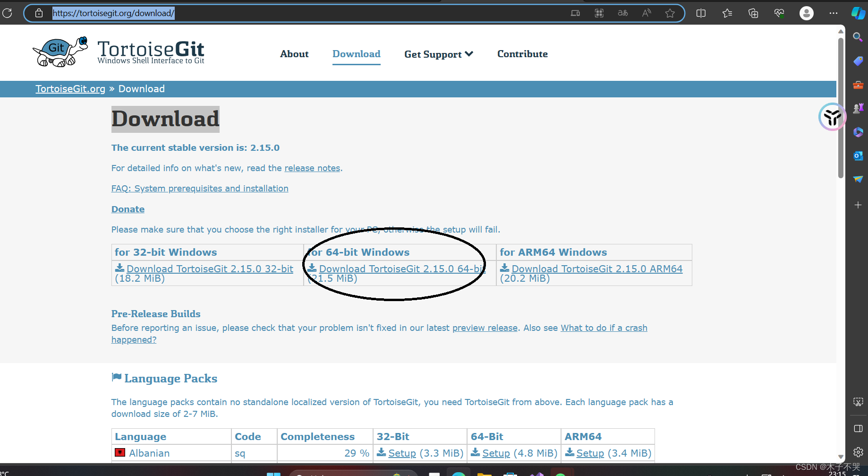Click the read aloud icon

[x=647, y=13]
